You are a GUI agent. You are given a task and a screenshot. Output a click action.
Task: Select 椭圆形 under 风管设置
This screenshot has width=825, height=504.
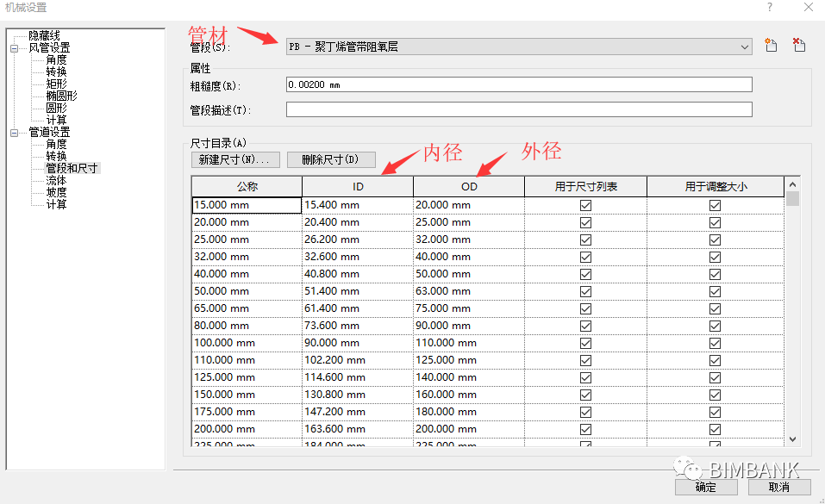pyautogui.click(x=61, y=96)
